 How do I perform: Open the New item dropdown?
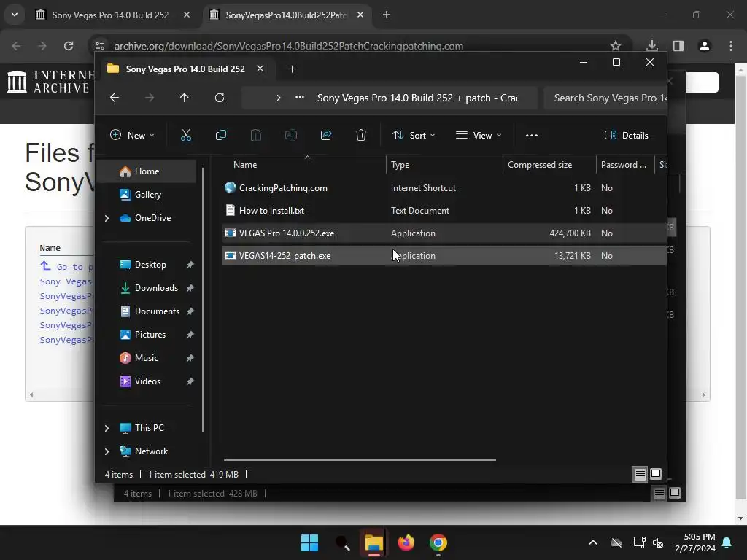tap(133, 135)
